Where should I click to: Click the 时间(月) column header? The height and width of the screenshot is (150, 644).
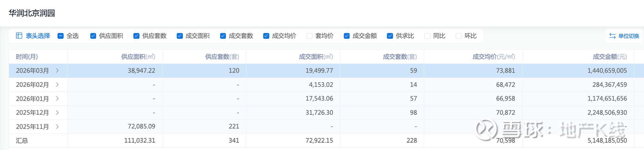27,57
